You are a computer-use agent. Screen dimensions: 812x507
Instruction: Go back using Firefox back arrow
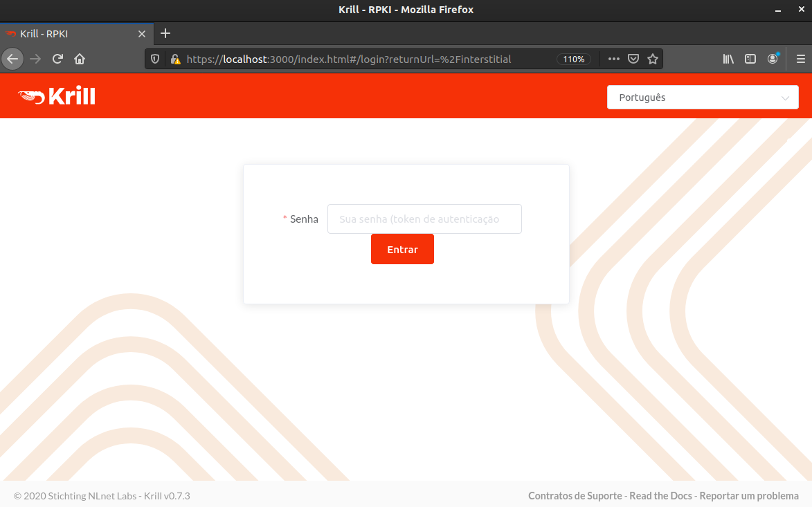pyautogui.click(x=12, y=59)
